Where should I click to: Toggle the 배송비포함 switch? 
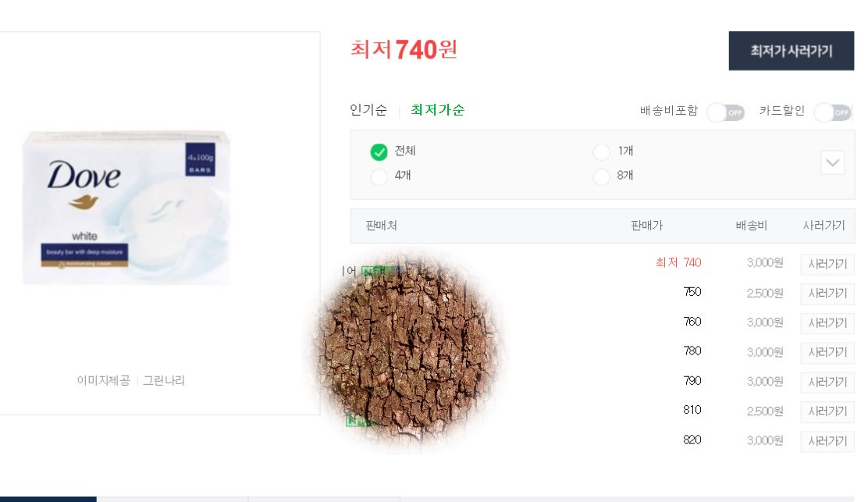[725, 112]
